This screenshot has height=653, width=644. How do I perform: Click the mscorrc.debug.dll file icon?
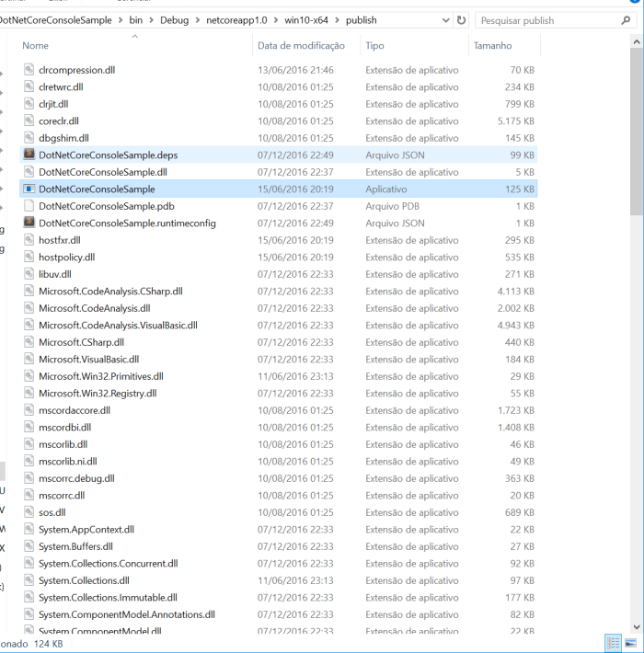(29, 478)
